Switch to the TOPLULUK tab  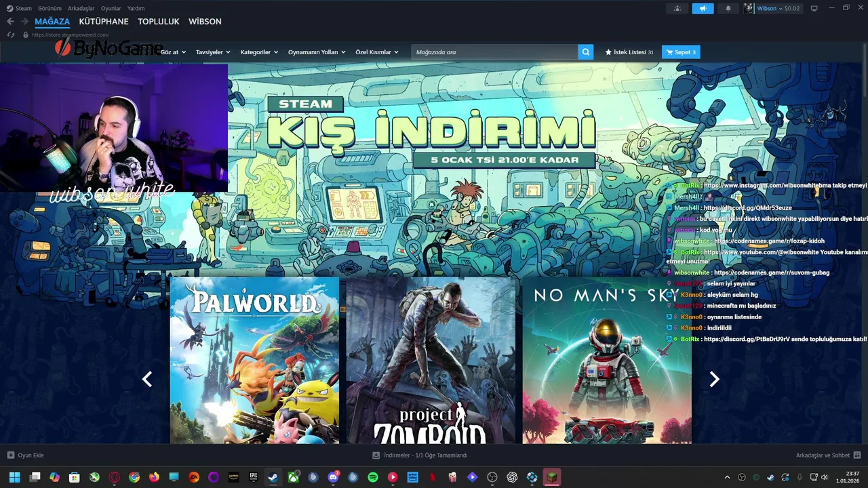coord(159,22)
